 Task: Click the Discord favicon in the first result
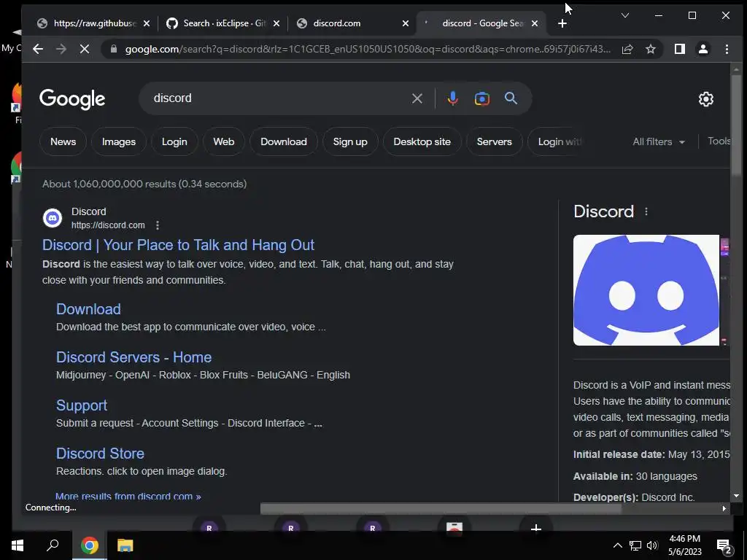pyautogui.click(x=53, y=218)
